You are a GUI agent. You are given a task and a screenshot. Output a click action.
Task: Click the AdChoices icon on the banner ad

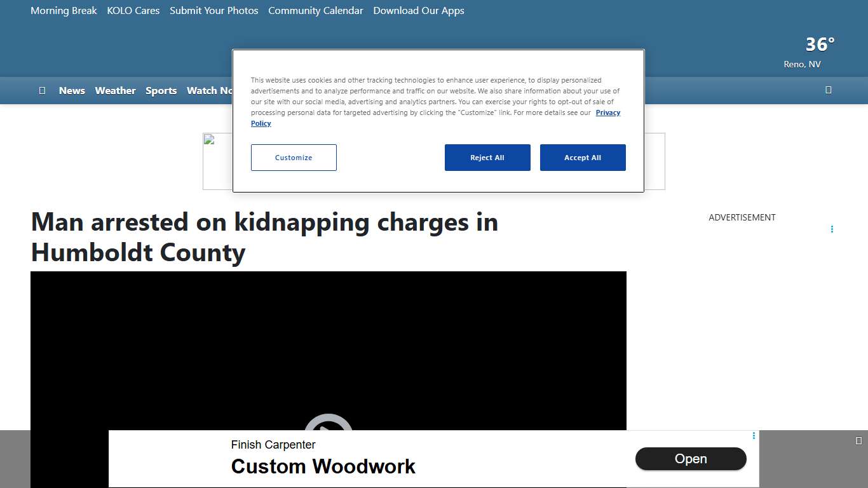754,436
